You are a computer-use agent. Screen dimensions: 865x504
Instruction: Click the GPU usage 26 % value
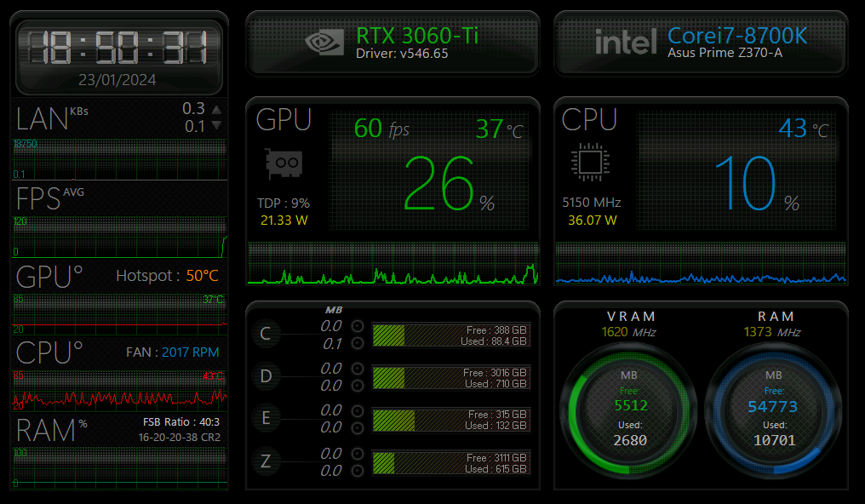click(449, 184)
